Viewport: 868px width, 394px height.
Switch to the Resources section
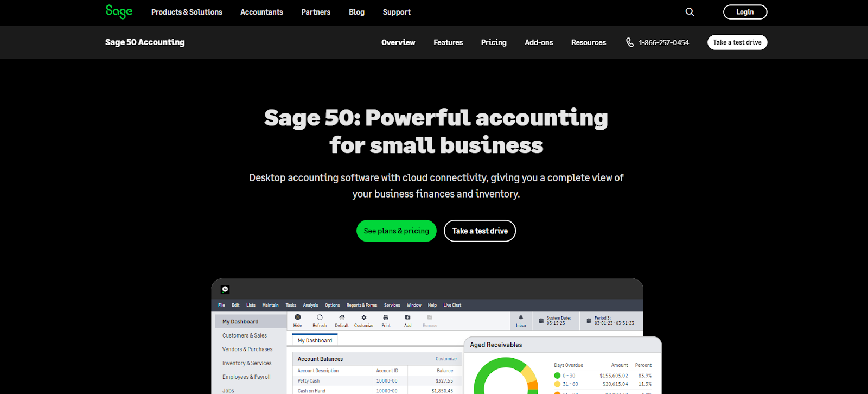pyautogui.click(x=589, y=42)
